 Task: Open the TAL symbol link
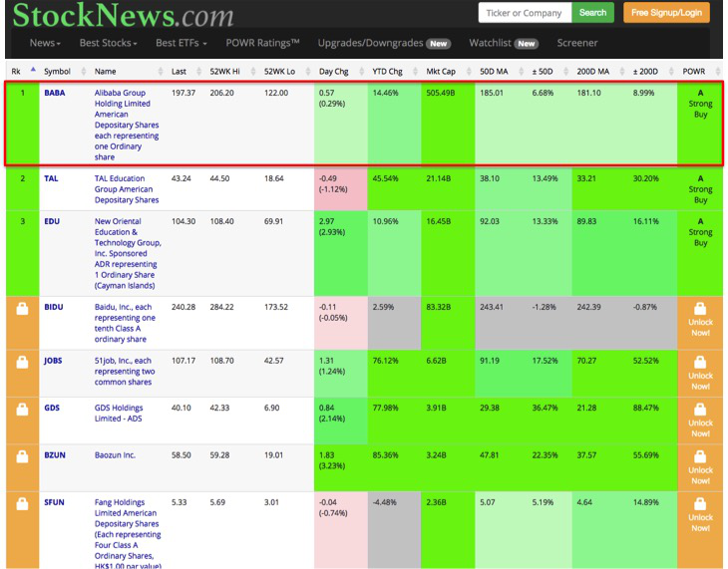pos(51,178)
